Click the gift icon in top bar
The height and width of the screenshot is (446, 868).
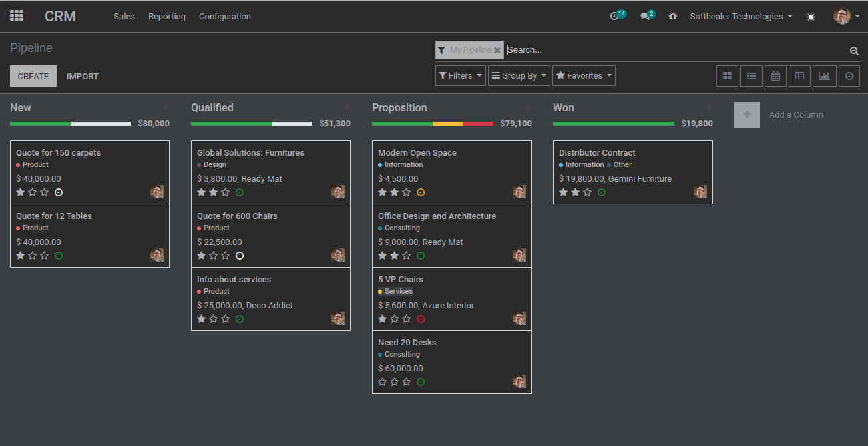[x=673, y=16]
